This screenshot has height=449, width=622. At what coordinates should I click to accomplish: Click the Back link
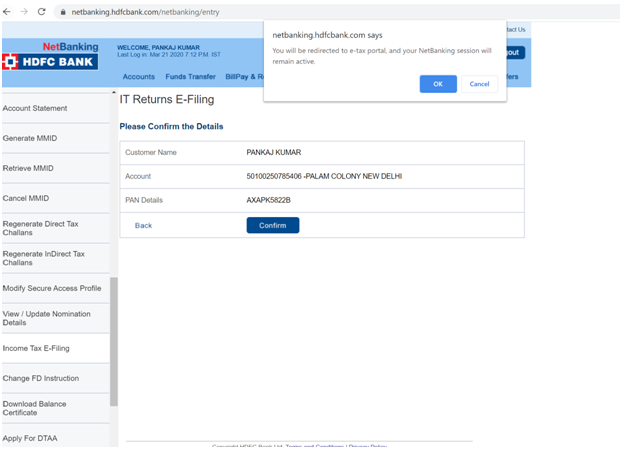[x=143, y=225]
